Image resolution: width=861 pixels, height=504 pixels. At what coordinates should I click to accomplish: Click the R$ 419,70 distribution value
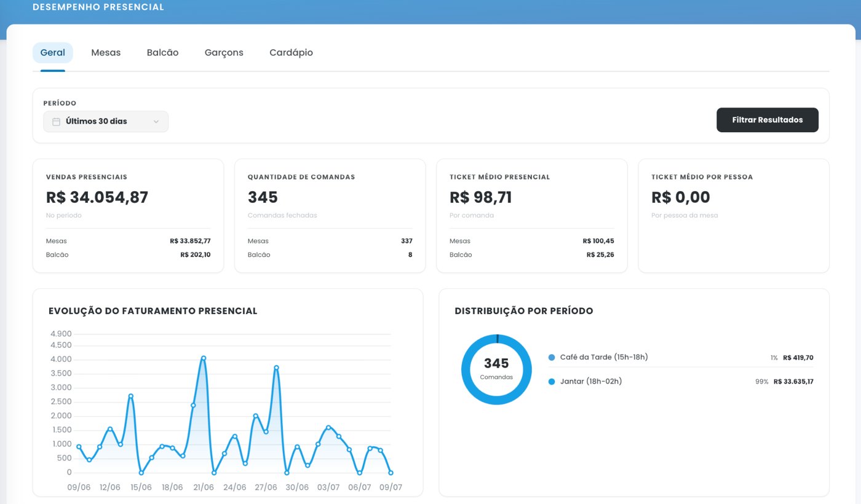[798, 358]
